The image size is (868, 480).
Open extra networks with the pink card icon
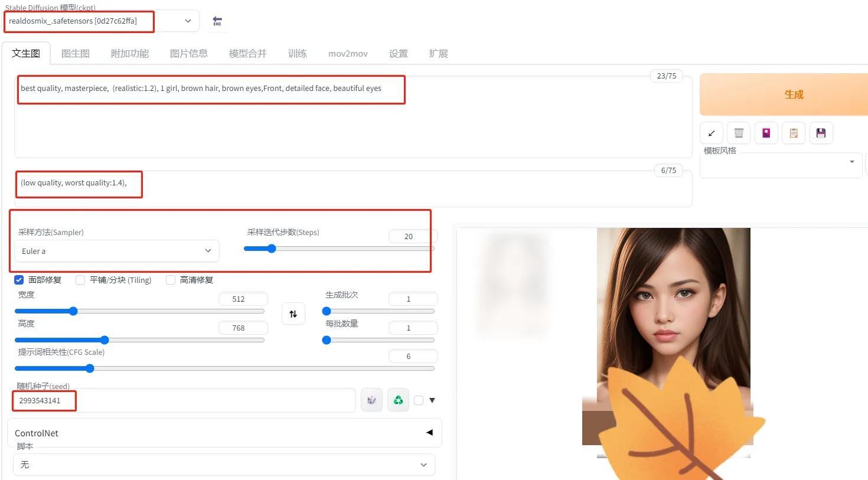(x=766, y=133)
